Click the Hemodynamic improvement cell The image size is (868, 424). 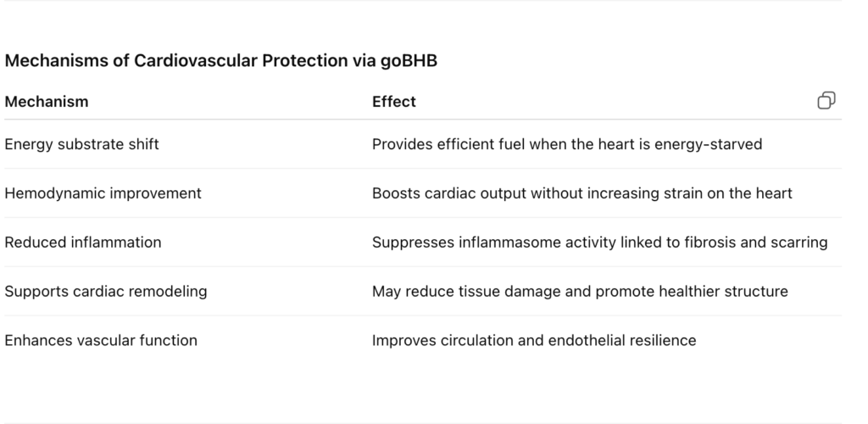tap(103, 193)
